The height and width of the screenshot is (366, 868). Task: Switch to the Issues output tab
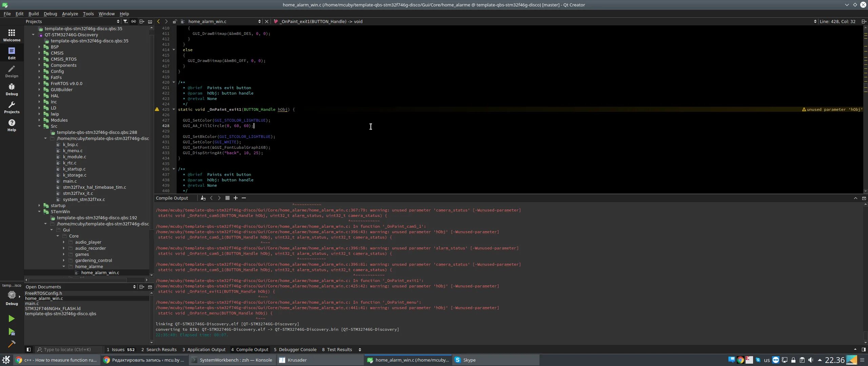(x=120, y=349)
